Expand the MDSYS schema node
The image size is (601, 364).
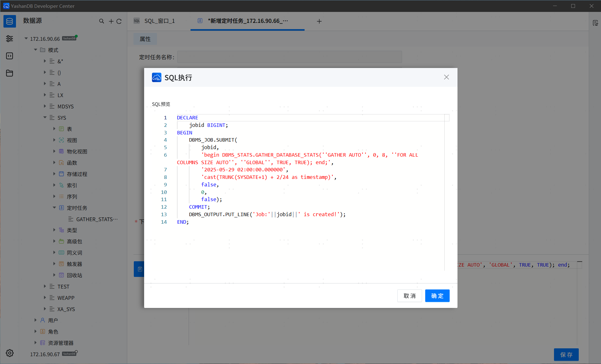45,106
